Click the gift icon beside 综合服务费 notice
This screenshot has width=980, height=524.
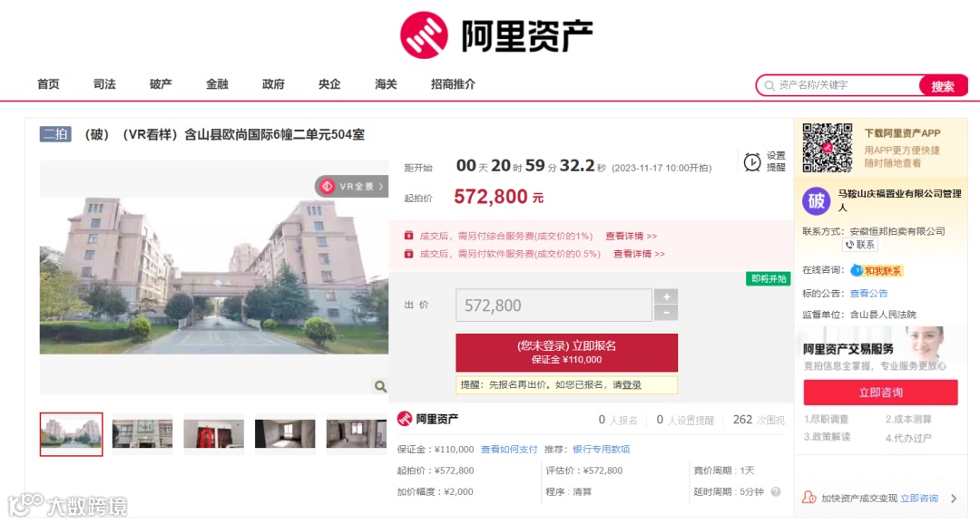point(408,236)
